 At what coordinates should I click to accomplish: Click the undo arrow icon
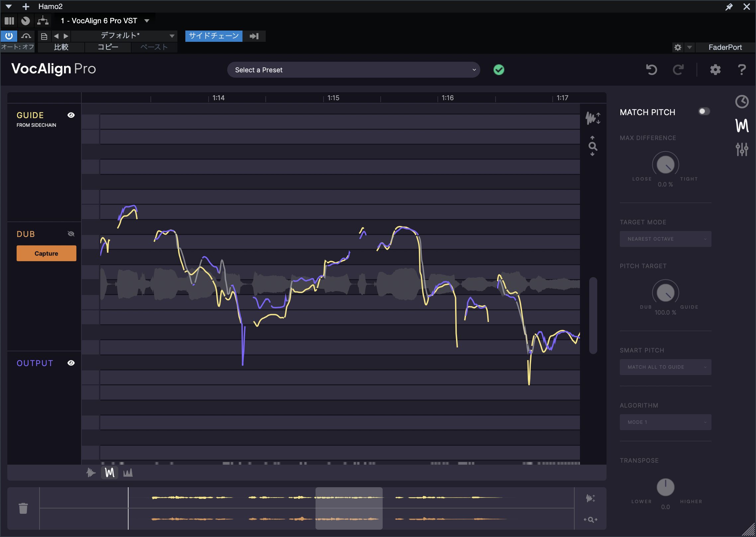click(651, 70)
